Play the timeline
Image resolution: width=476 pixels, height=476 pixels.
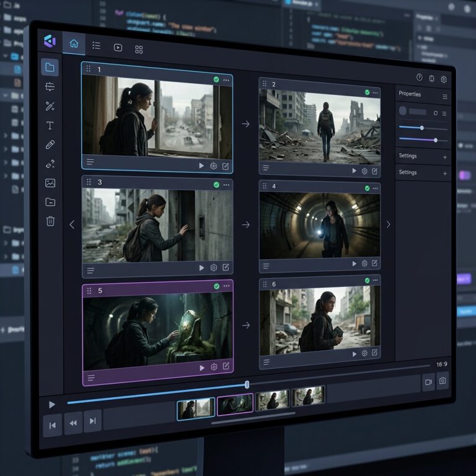(x=52, y=405)
